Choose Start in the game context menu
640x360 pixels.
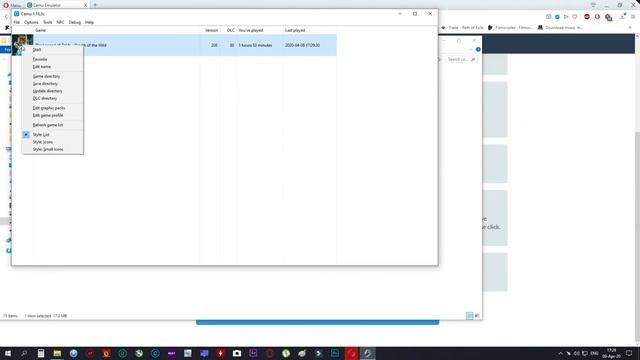(53, 49)
